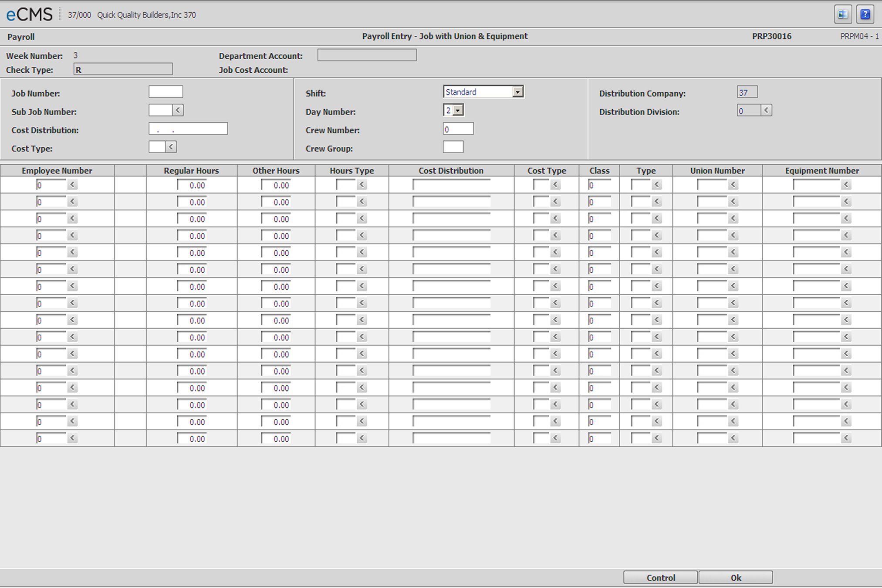
Task: Expand the Day Number dropdown
Action: (458, 111)
